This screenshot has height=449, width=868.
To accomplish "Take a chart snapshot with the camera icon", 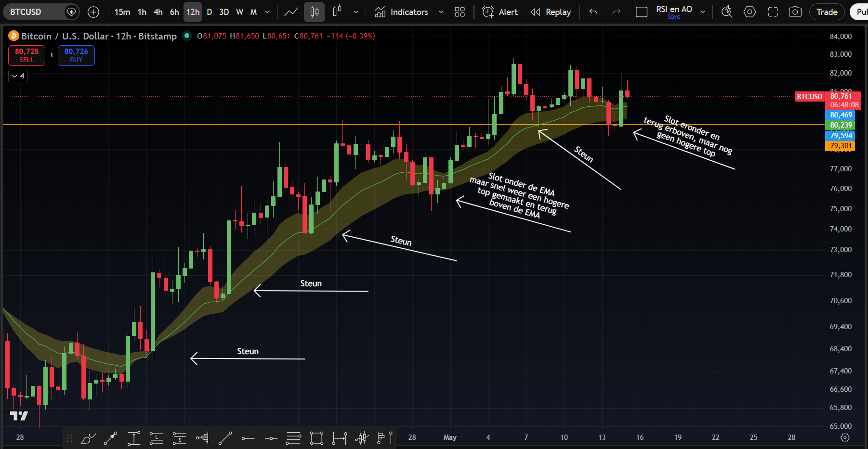I will [x=795, y=12].
